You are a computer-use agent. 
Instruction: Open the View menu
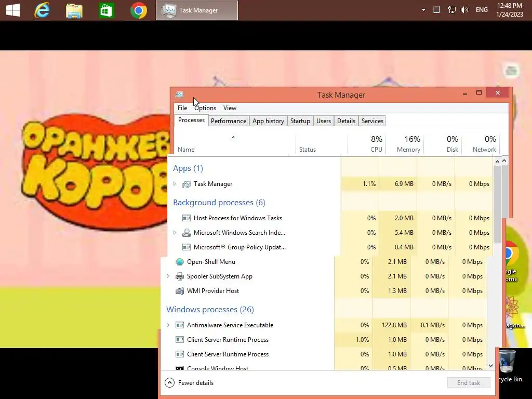tap(230, 108)
